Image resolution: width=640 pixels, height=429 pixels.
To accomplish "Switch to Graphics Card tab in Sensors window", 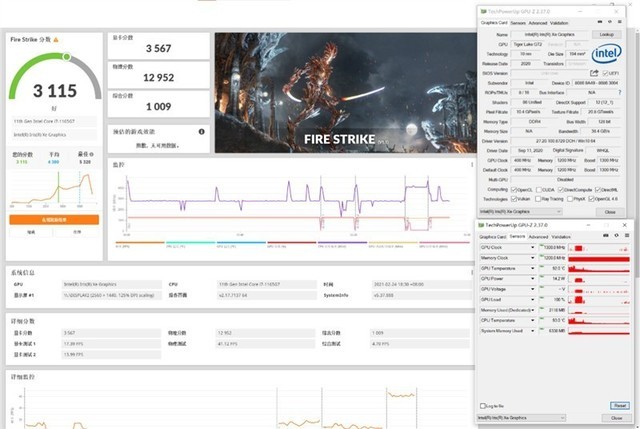I will pos(493,237).
